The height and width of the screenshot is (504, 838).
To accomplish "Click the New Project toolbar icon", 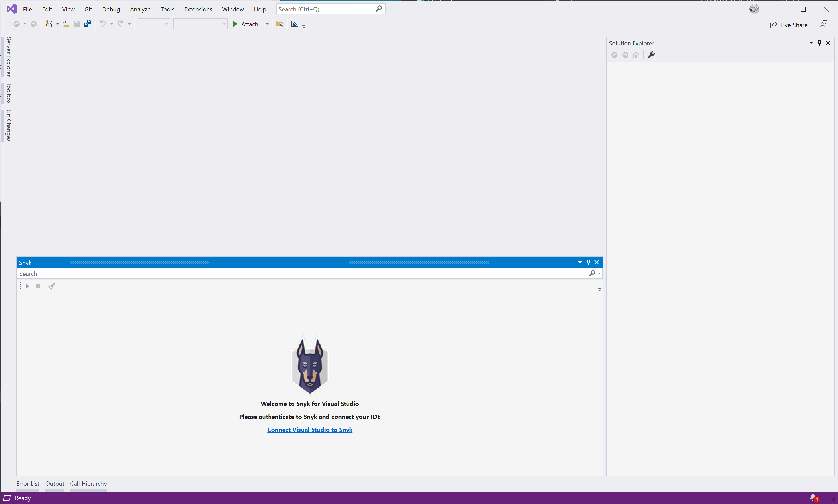I will coord(49,24).
